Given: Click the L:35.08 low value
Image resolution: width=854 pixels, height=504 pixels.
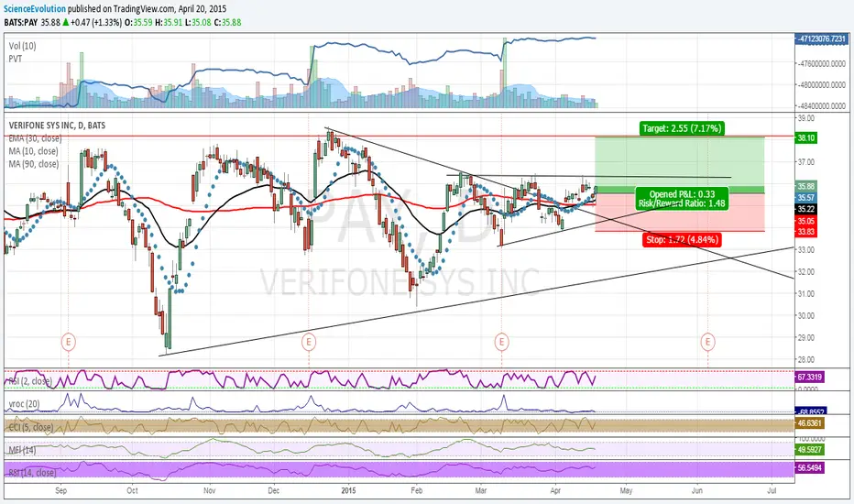Looking at the screenshot, I should (197, 22).
